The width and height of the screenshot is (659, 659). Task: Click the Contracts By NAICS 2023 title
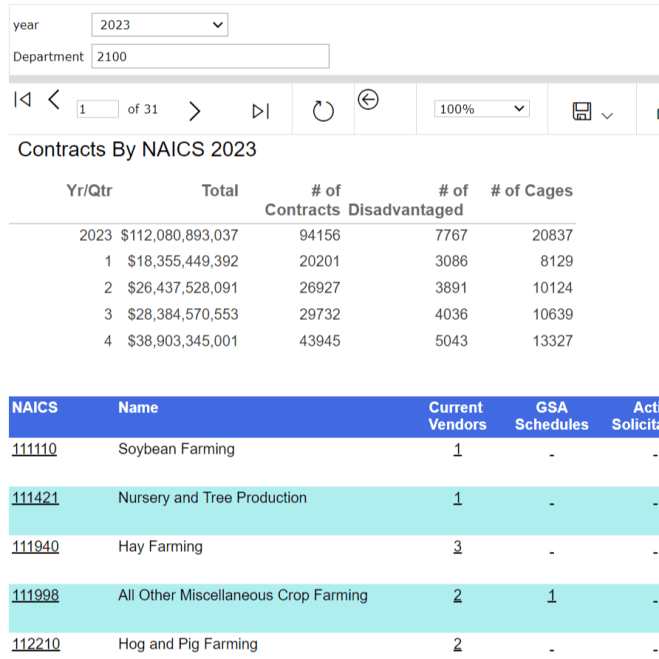click(137, 150)
